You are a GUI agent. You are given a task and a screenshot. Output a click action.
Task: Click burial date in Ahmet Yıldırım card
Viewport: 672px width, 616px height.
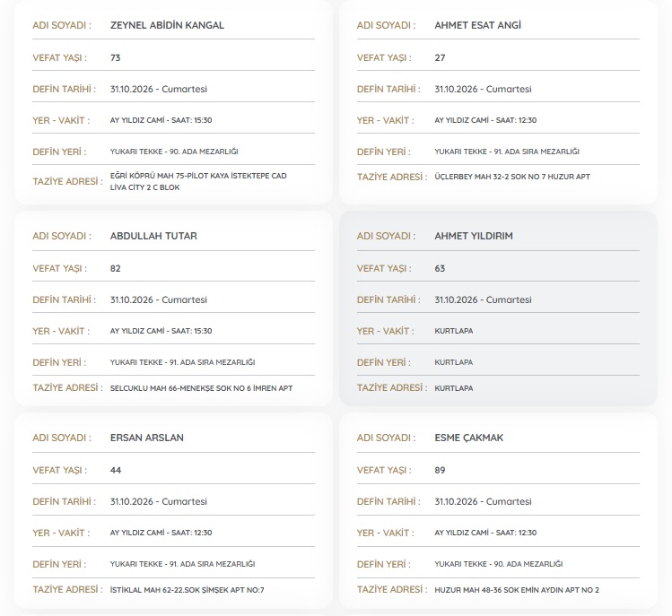click(x=483, y=299)
